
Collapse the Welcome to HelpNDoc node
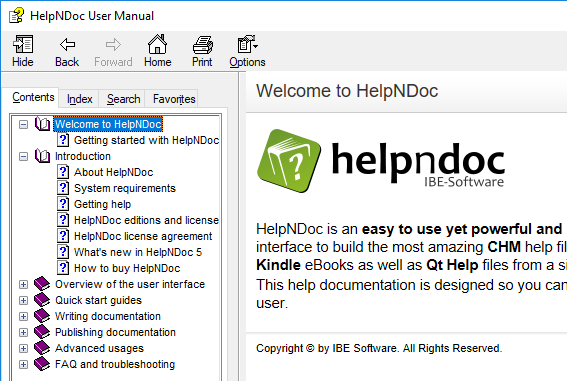click(x=24, y=125)
